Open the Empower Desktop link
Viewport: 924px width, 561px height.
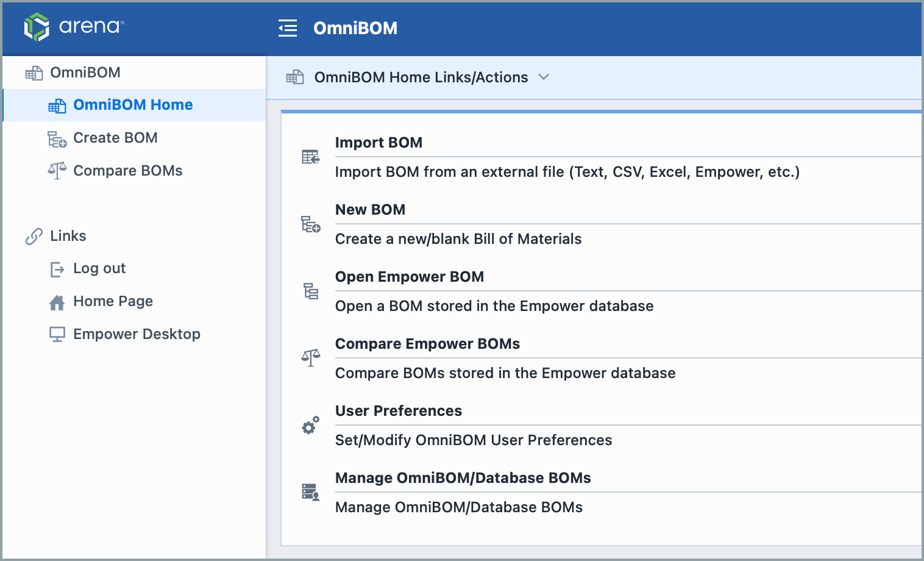[x=137, y=334]
